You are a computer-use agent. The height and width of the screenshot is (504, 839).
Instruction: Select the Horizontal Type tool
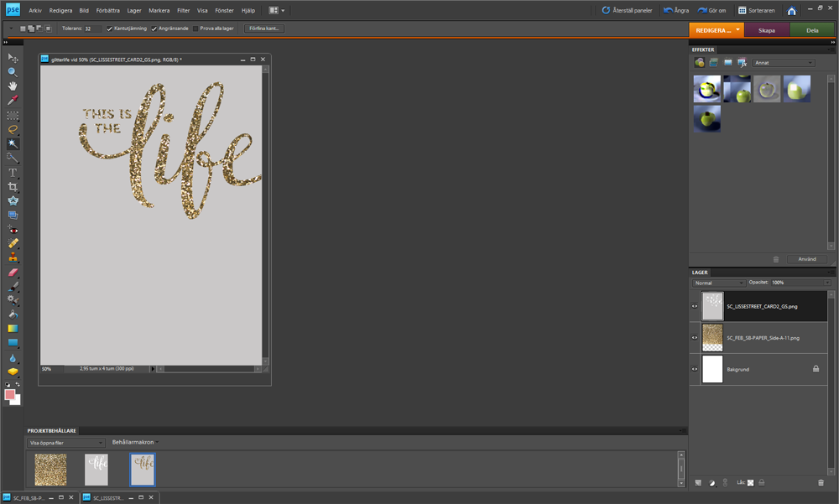(x=12, y=172)
